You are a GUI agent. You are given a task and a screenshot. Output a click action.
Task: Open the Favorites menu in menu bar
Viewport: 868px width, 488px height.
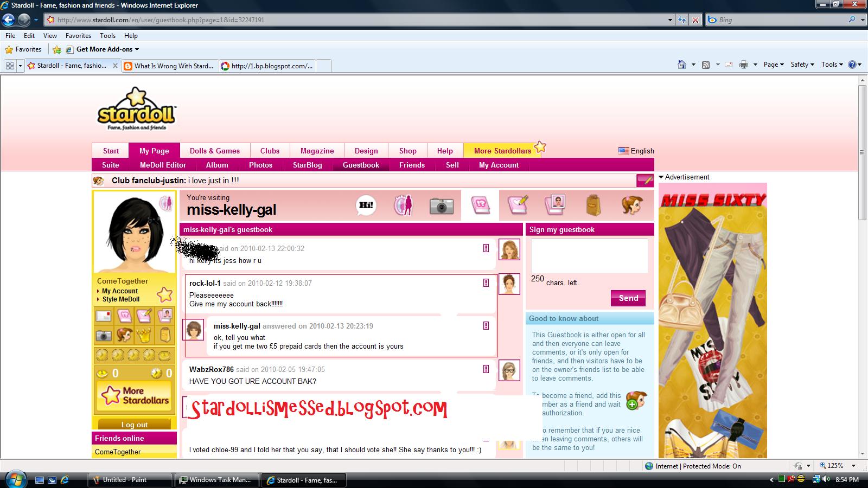coord(78,36)
